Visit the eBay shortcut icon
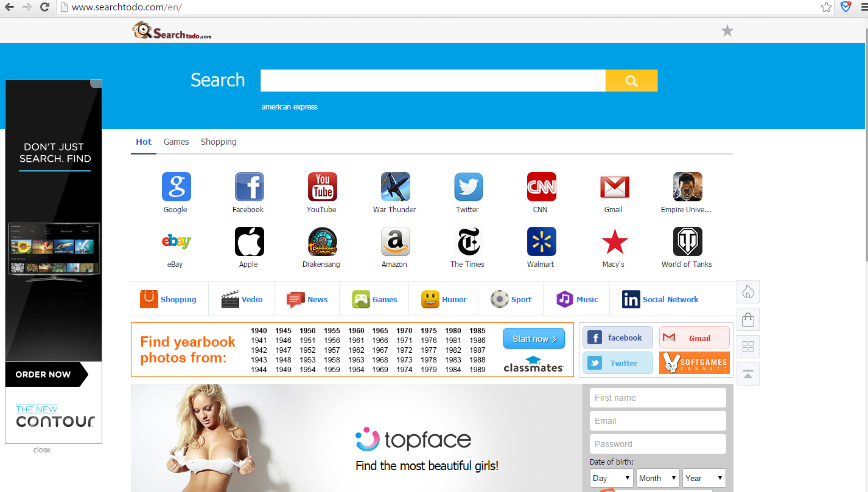 pos(177,241)
